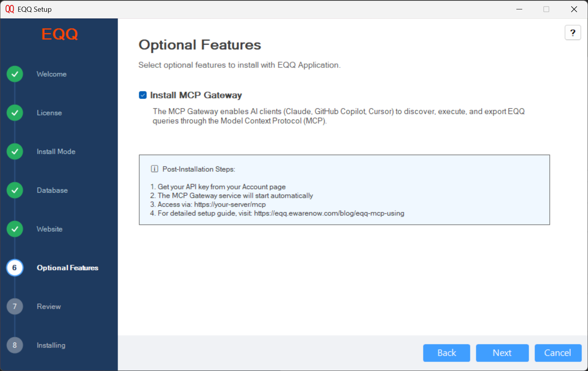This screenshot has height=371, width=588.
Task: Click the info icon beside Post-Installation Steps
Action: coord(155,169)
